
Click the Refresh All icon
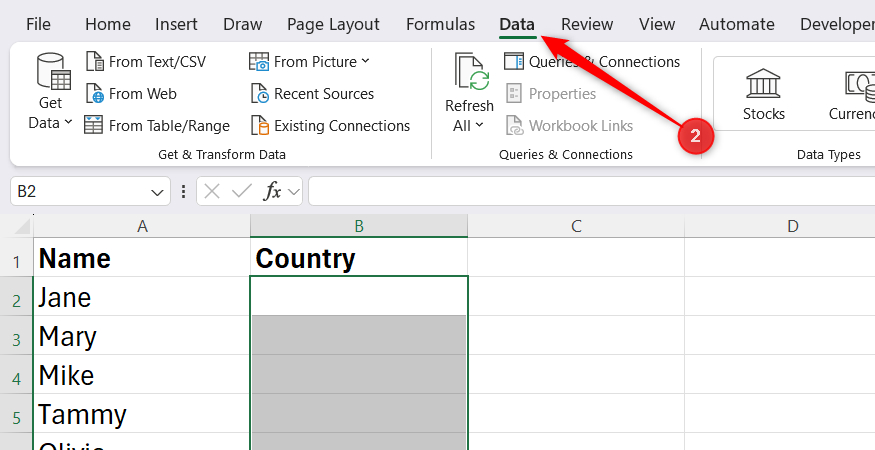[x=472, y=71]
